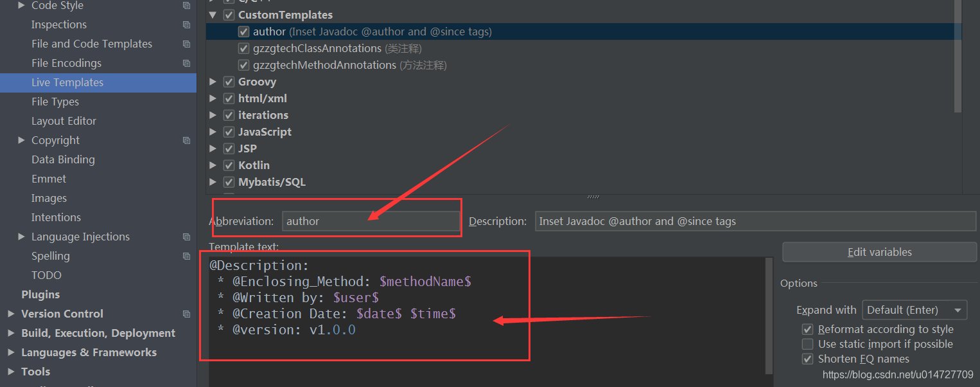
Task: Click the Abbreviation input field
Action: [x=371, y=221]
